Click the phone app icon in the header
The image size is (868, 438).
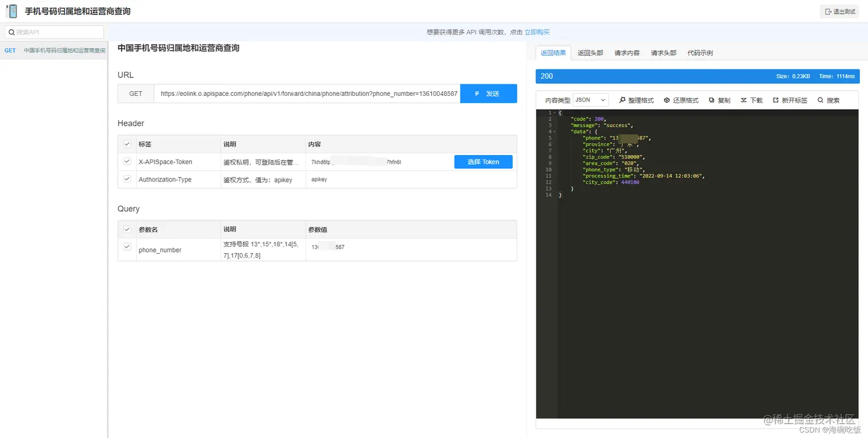pos(12,10)
